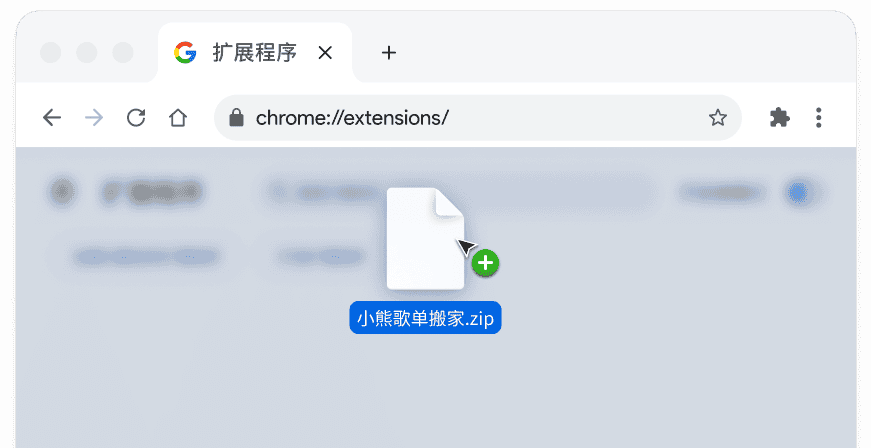
Task: Click the forward navigation arrow
Action: pyautogui.click(x=94, y=118)
